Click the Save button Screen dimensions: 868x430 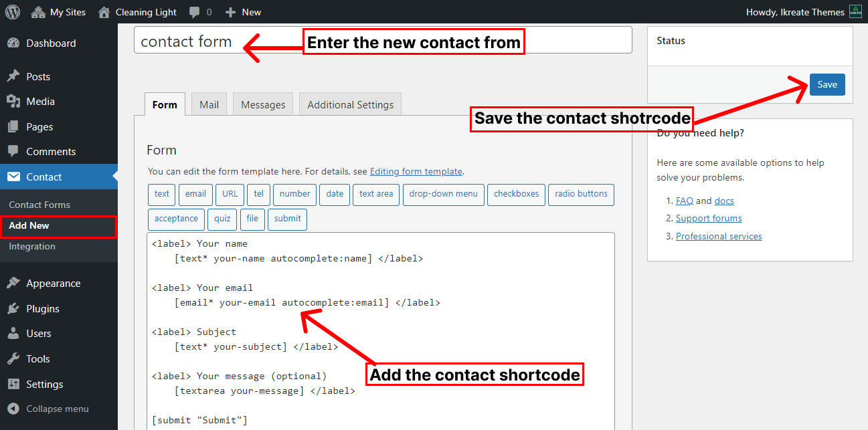pos(827,85)
